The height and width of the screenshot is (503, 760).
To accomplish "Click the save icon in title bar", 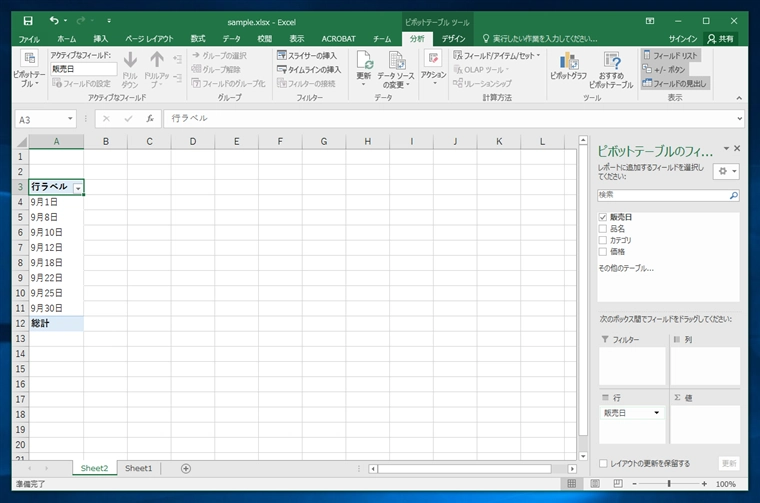I will pyautogui.click(x=27, y=20).
